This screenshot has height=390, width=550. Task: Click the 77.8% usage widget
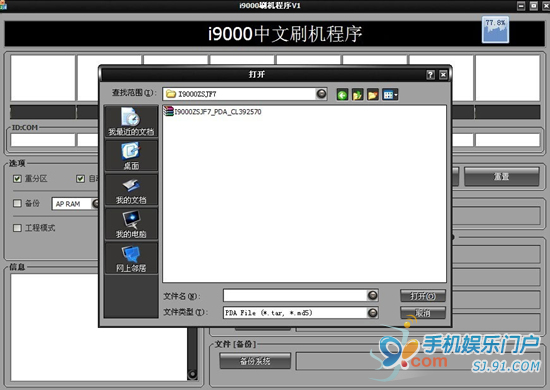(x=495, y=30)
